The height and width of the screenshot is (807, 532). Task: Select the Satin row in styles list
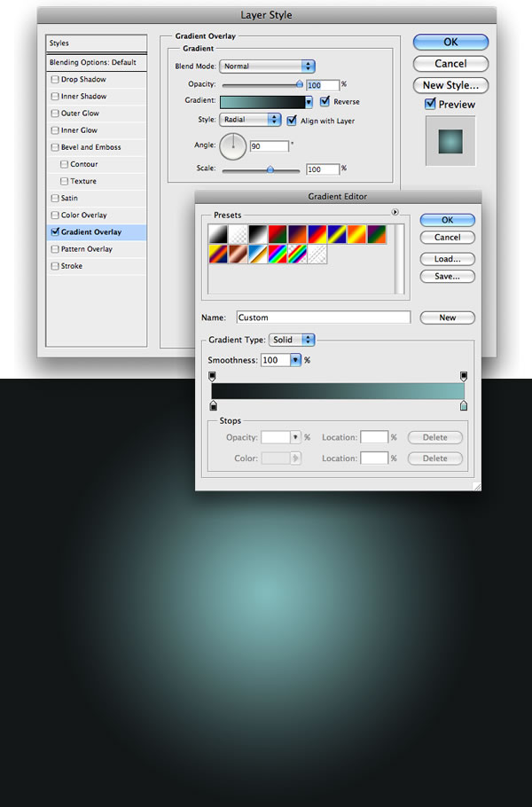click(97, 198)
